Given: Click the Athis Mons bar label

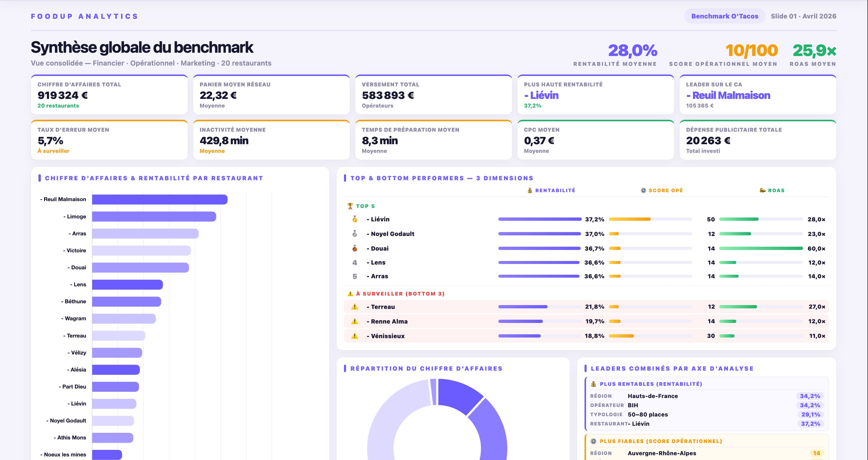Looking at the screenshot, I should coord(70,437).
